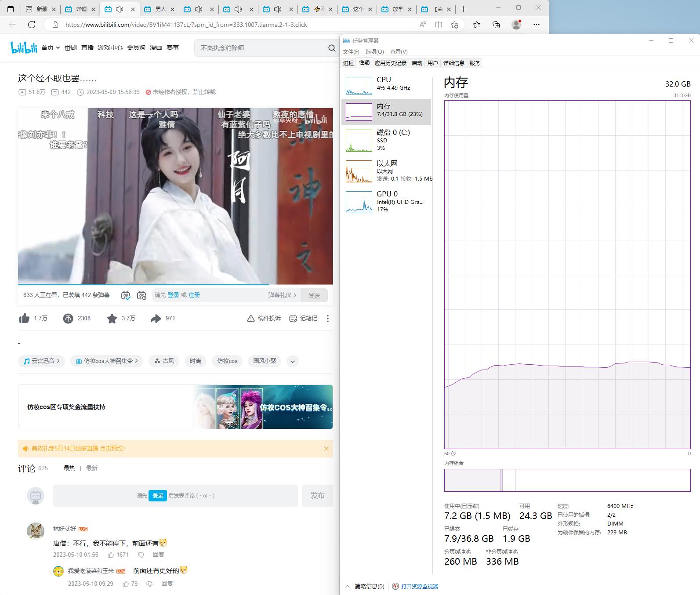Viewport: 700px width, 595px height.
Task: Click the favorite star icon
Action: [112, 319]
